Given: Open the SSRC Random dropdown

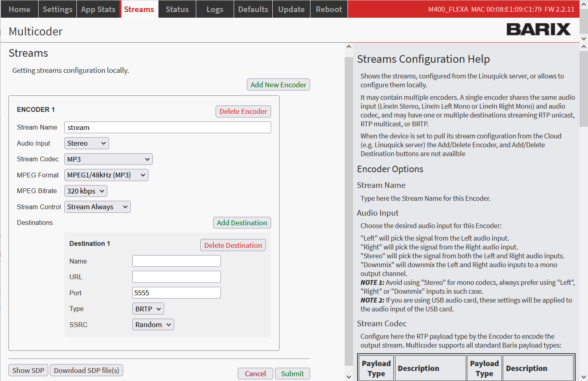Looking at the screenshot, I should point(153,325).
